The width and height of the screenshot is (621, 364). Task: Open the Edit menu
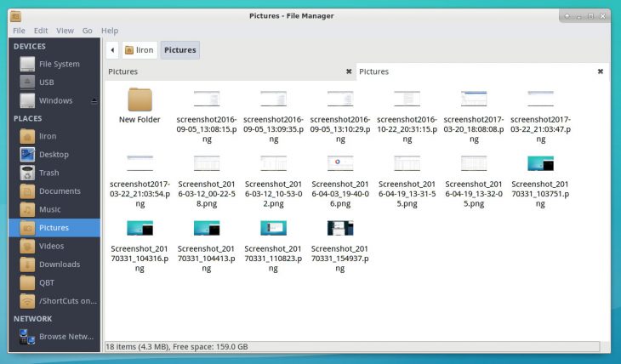click(41, 31)
